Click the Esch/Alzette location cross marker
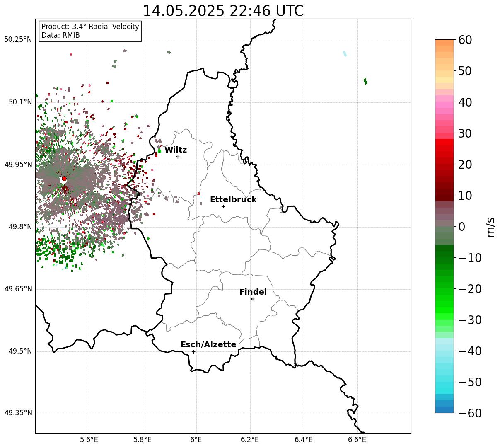 (193, 351)
